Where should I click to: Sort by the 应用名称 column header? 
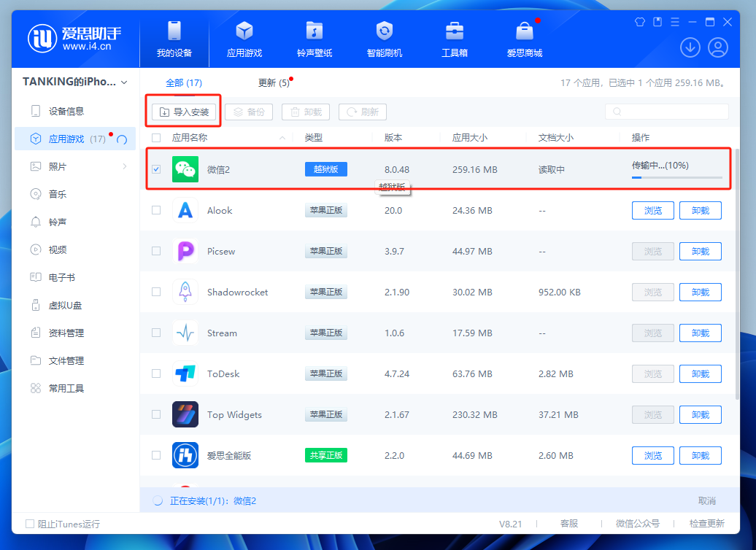190,138
